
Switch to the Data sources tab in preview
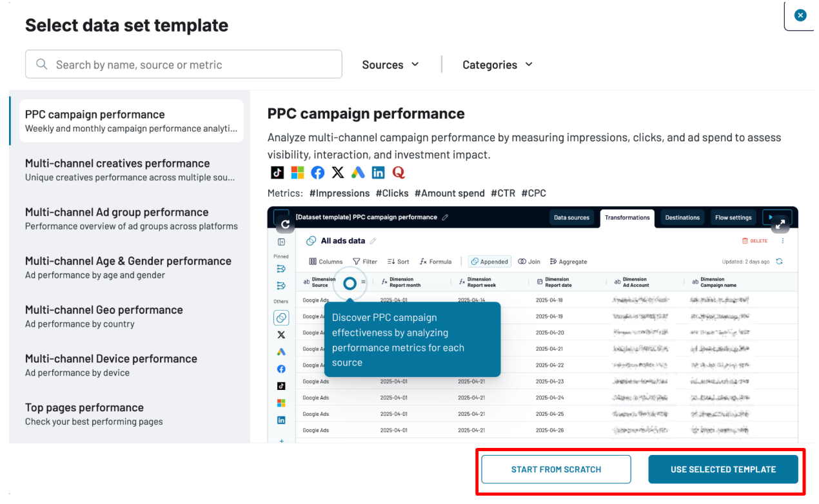pyautogui.click(x=571, y=218)
